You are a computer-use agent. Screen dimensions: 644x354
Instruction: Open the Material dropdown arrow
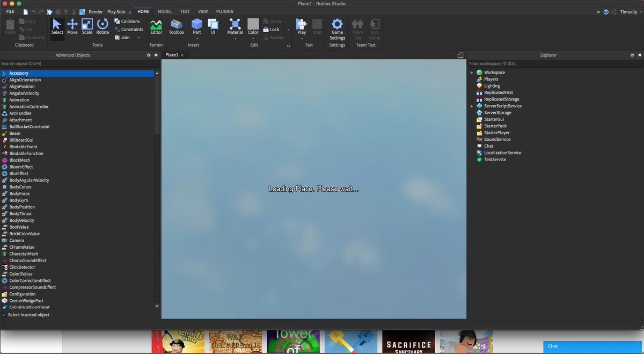coord(235,39)
